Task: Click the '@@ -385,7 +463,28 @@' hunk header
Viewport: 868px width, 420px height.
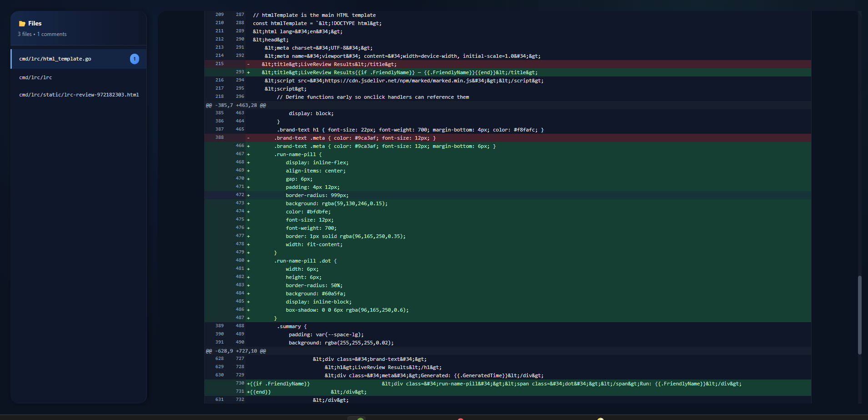Action: (x=236, y=105)
